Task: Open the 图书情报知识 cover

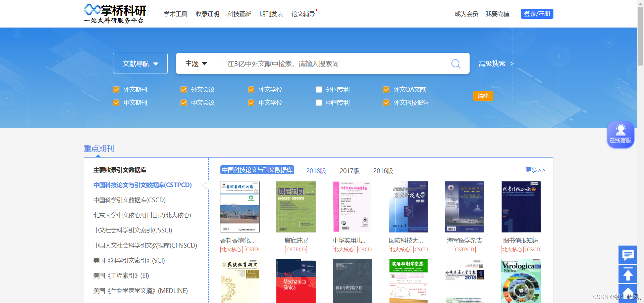Action: pyautogui.click(x=521, y=207)
